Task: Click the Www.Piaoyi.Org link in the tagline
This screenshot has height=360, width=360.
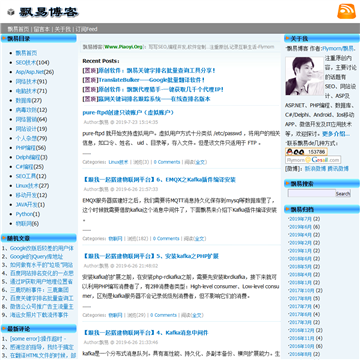Action: pos(123,47)
